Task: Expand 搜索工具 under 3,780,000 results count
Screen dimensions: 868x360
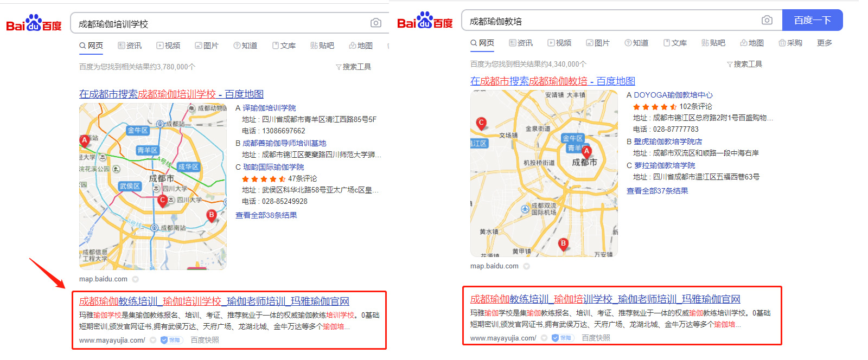Action: point(353,67)
